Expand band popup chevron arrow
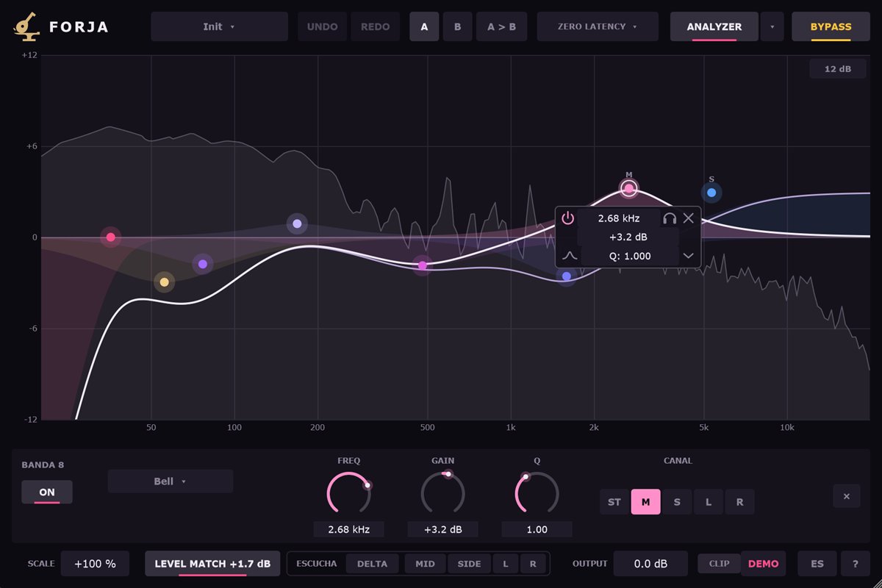The width and height of the screenshot is (882, 588). [689, 256]
